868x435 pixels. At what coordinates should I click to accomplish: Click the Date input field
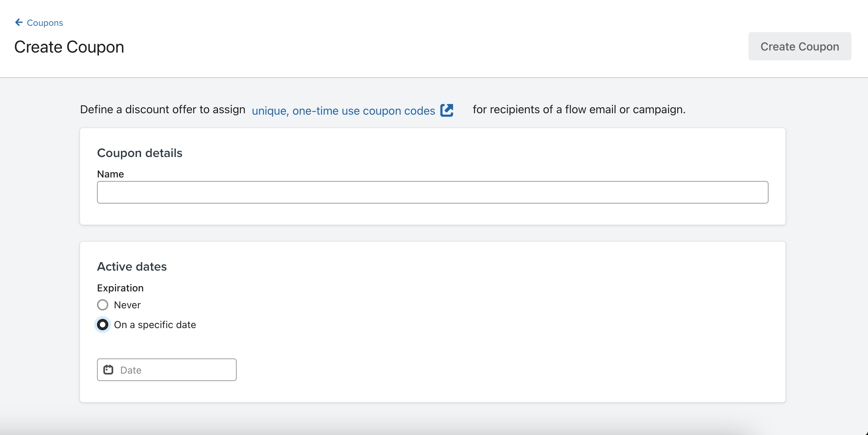click(x=166, y=369)
